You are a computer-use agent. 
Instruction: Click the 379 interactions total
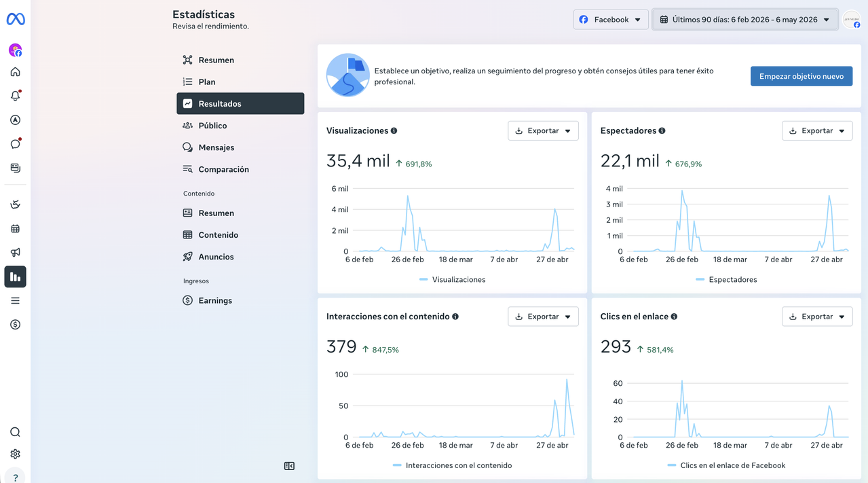[341, 347]
